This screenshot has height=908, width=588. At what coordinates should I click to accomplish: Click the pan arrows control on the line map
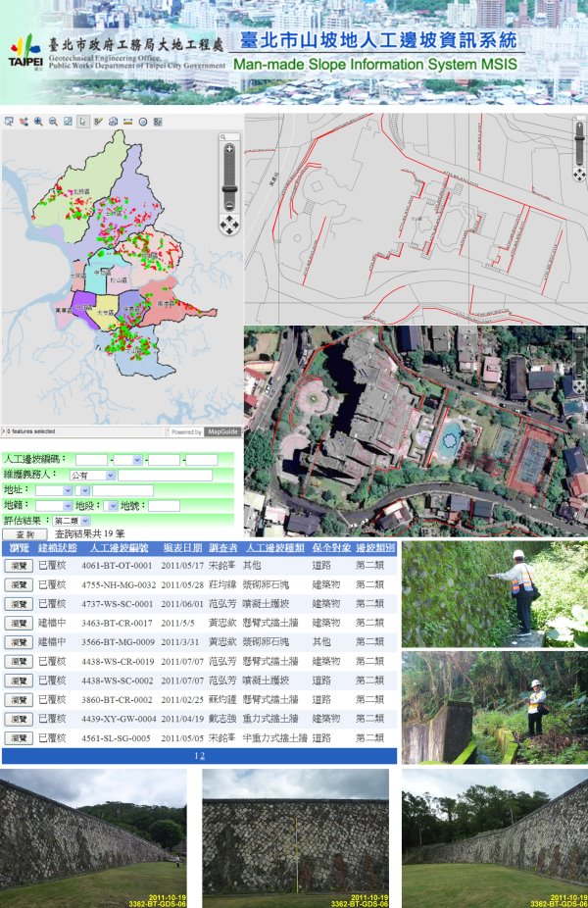tap(579, 174)
